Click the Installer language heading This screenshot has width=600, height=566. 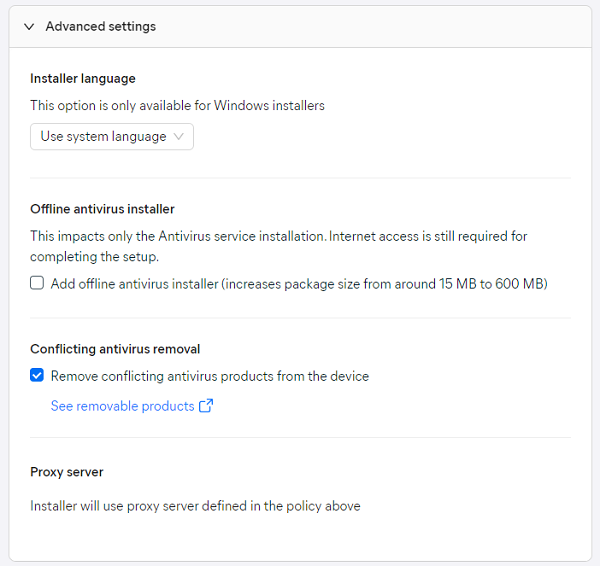(x=83, y=79)
